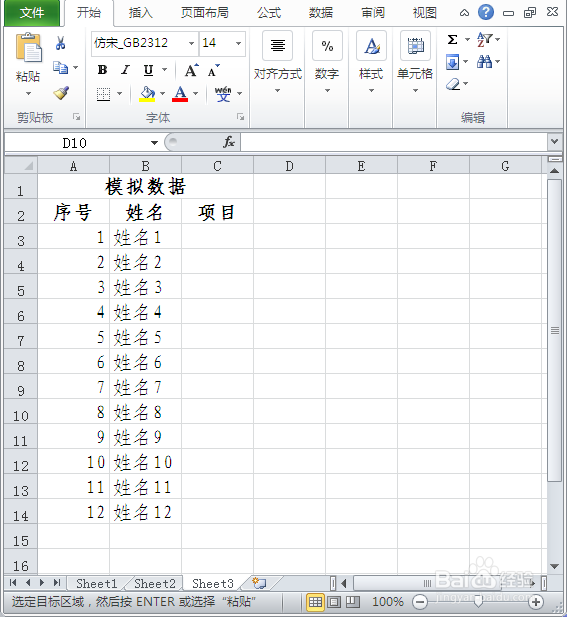Image resolution: width=567 pixels, height=617 pixels.
Task: Toggle underline formatting
Action: tap(148, 70)
